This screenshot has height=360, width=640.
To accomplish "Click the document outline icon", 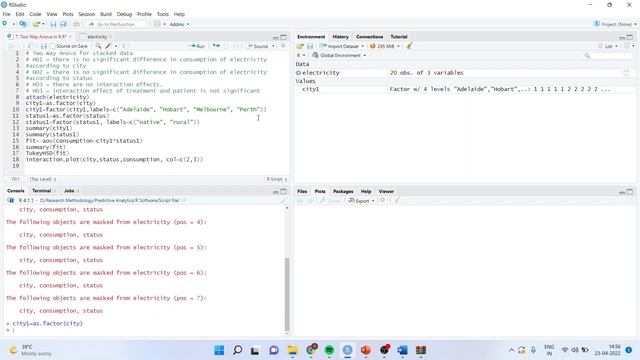I will pos(283,46).
